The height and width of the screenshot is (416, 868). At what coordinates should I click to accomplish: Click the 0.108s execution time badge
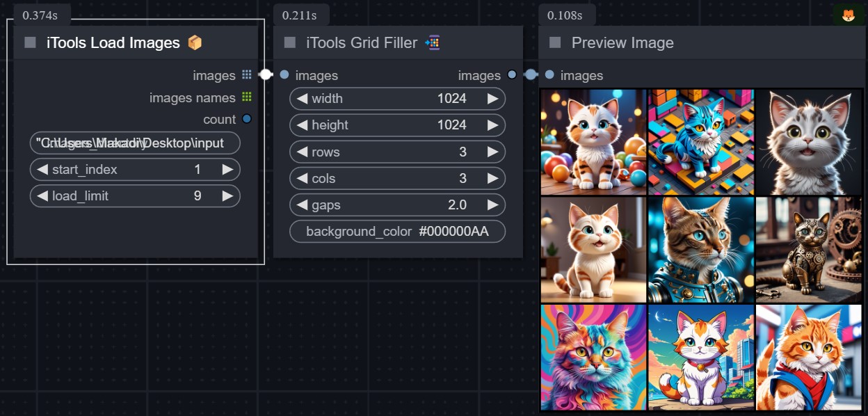click(x=565, y=15)
